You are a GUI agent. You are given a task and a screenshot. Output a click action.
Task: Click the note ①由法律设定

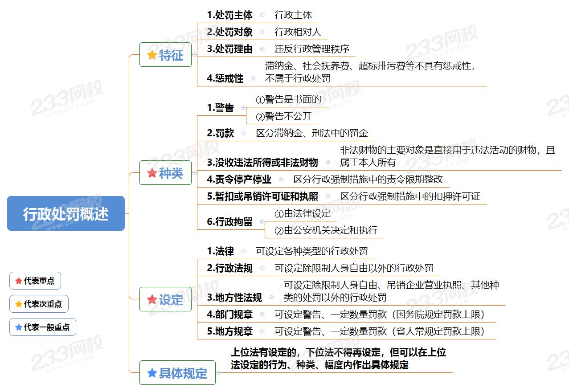point(303,213)
